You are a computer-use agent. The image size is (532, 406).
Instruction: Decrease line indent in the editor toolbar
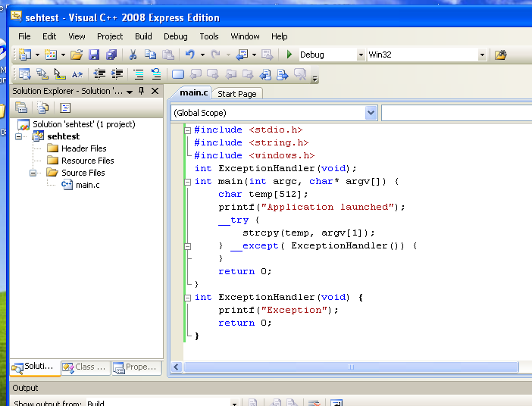pyautogui.click(x=99, y=73)
